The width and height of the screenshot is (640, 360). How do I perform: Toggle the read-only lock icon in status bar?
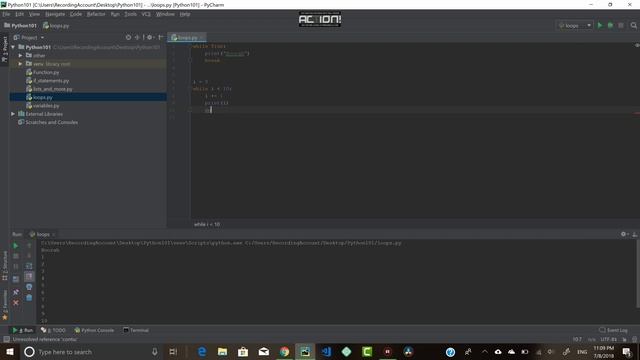pyautogui.click(x=624, y=339)
